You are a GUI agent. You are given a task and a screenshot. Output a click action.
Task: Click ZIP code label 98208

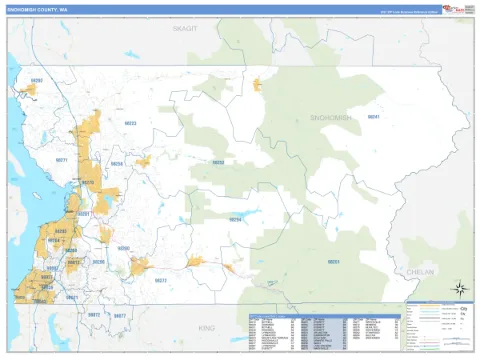tap(71, 250)
